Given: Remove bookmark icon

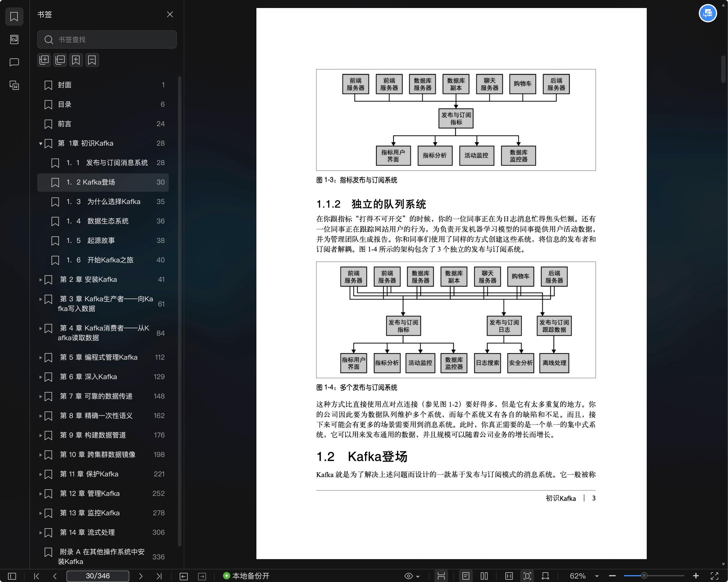Looking at the screenshot, I should 92,60.
